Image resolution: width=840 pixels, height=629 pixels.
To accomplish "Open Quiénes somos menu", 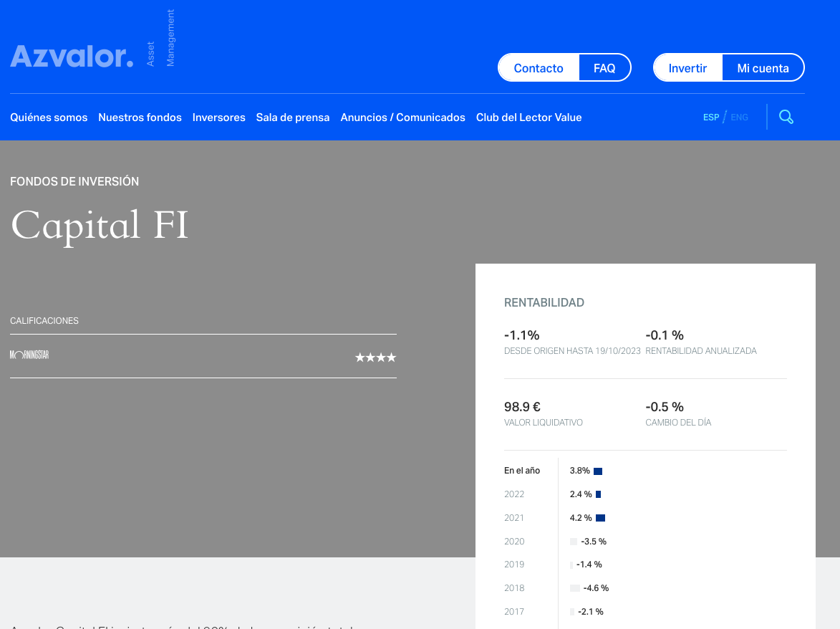I will tap(49, 117).
